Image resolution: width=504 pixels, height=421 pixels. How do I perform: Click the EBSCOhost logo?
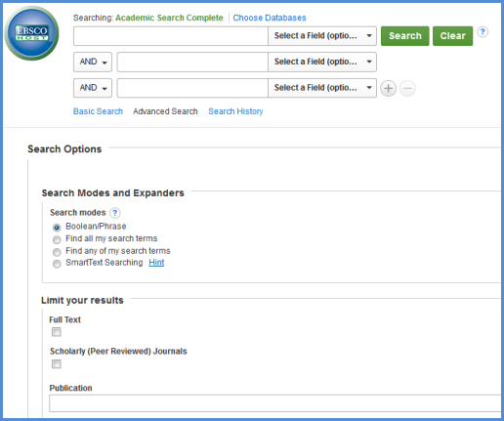click(31, 33)
